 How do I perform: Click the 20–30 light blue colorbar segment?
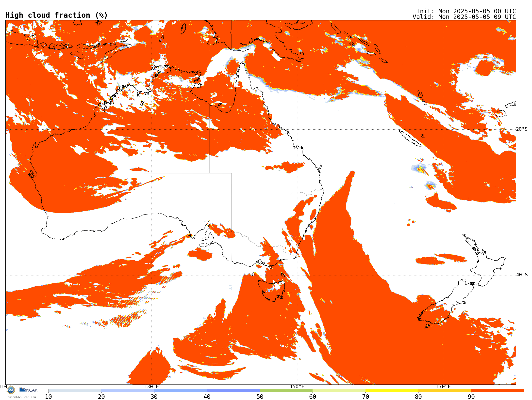coord(128,391)
